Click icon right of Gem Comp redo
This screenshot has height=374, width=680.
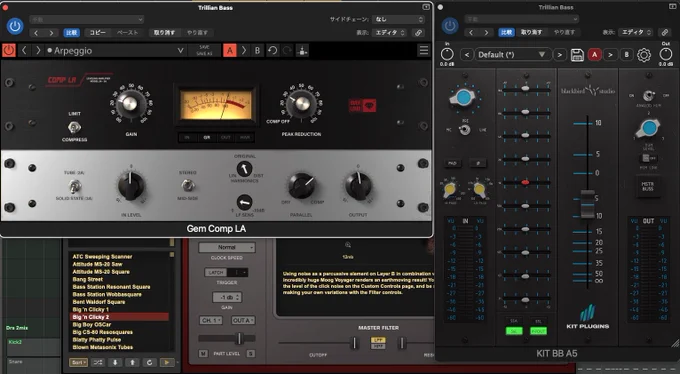(x=302, y=50)
